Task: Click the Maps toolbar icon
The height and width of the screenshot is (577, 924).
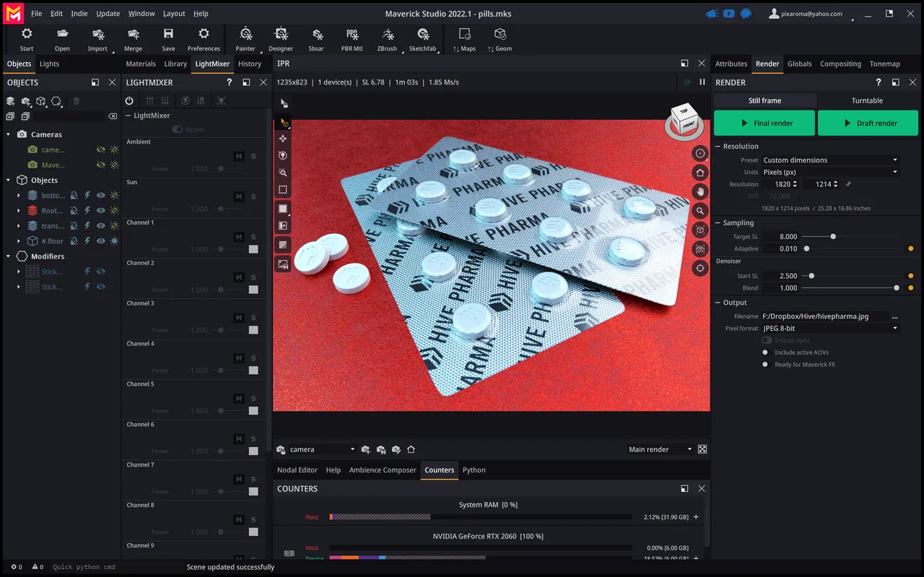Action: coord(465,34)
